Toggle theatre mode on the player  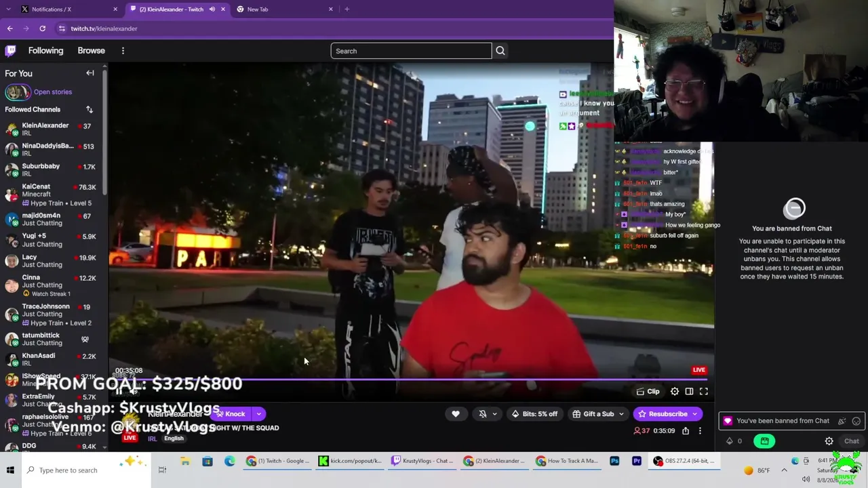coord(689,391)
